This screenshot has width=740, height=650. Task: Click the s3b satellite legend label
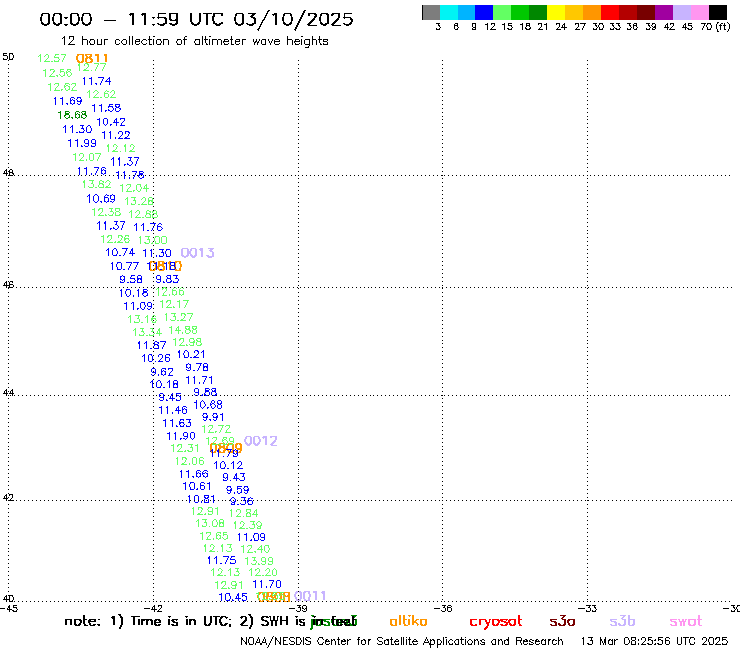pyautogui.click(x=622, y=621)
